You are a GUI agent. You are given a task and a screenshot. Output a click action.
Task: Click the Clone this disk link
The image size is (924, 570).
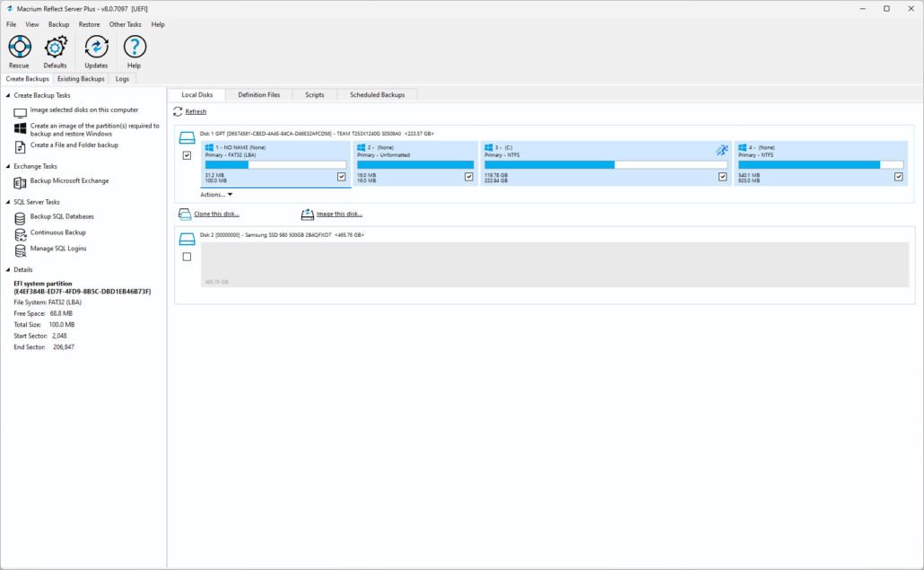coord(216,215)
